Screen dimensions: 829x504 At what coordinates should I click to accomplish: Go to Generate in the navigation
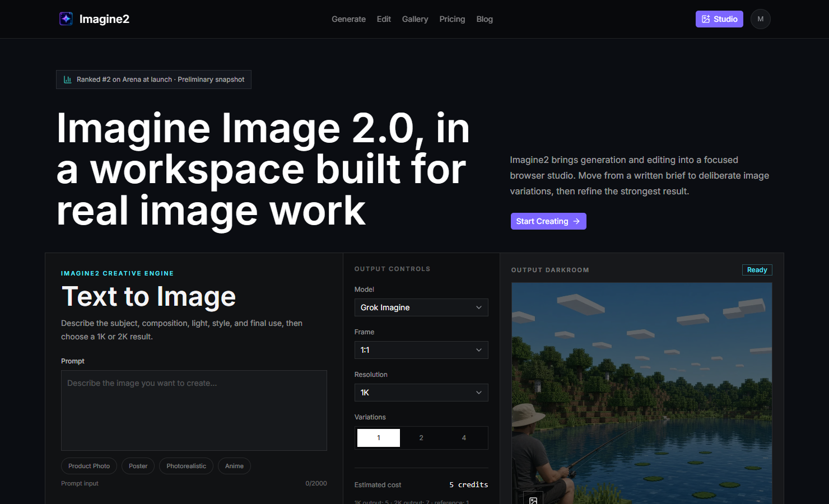348,19
